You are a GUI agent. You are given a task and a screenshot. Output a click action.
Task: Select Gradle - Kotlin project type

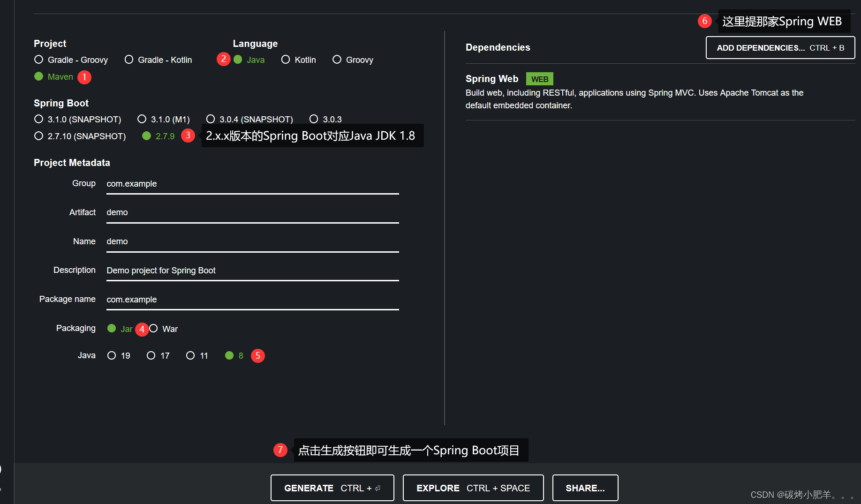(x=159, y=60)
